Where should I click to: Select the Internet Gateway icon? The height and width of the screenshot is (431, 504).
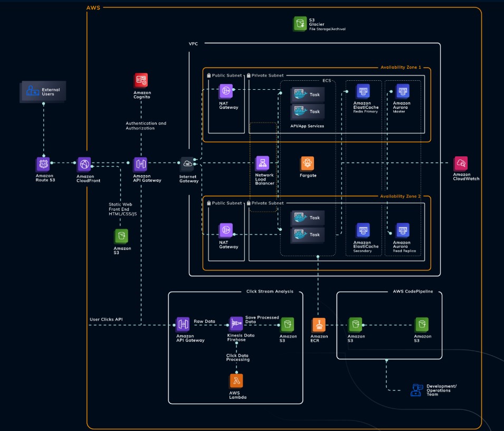[x=188, y=164]
